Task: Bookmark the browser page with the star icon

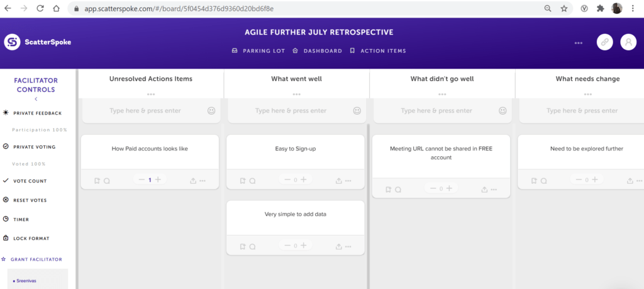Action: click(564, 9)
